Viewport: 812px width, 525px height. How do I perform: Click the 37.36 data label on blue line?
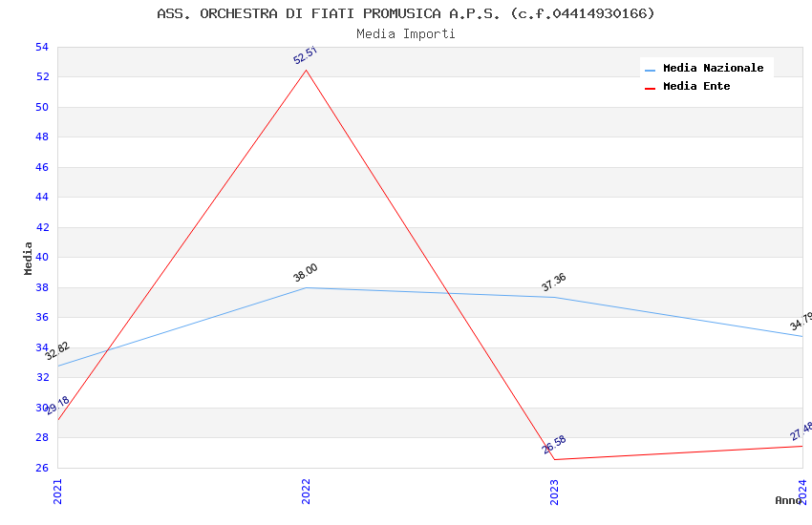[x=554, y=283]
